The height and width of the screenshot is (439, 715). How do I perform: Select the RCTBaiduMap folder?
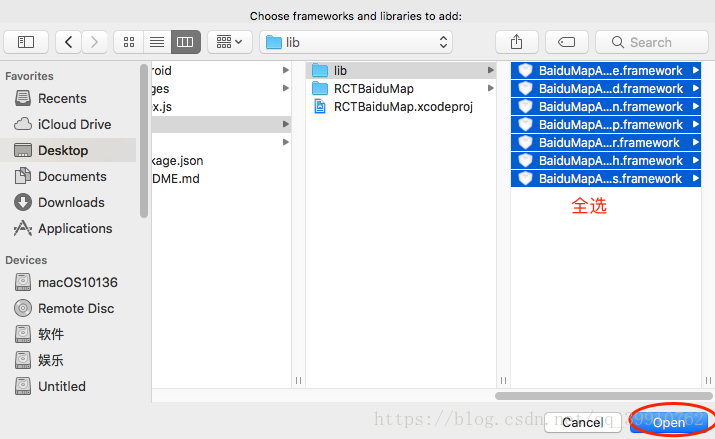[x=401, y=88]
